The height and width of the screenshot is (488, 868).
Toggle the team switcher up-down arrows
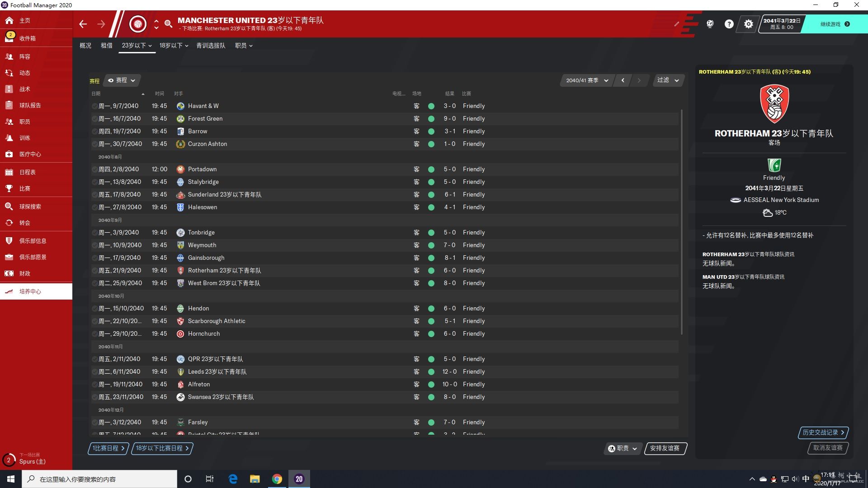click(156, 24)
